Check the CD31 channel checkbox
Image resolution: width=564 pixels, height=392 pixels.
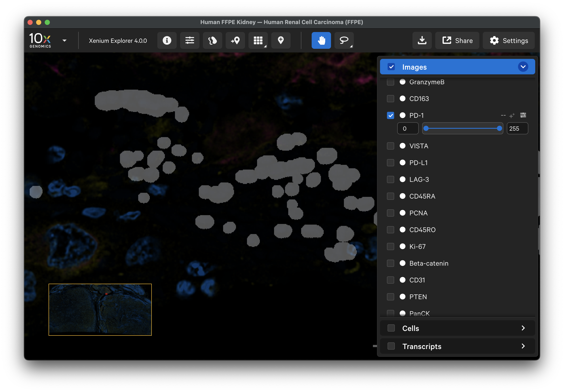click(x=391, y=280)
